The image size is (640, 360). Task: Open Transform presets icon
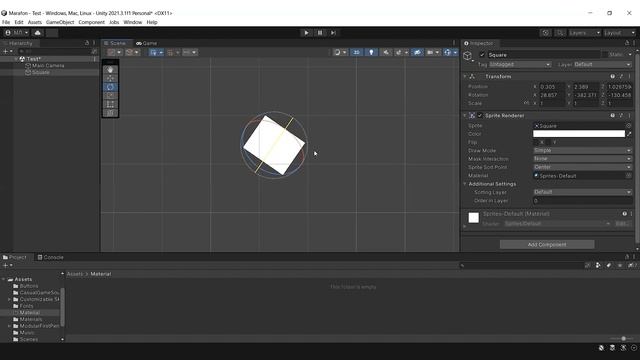(x=621, y=76)
